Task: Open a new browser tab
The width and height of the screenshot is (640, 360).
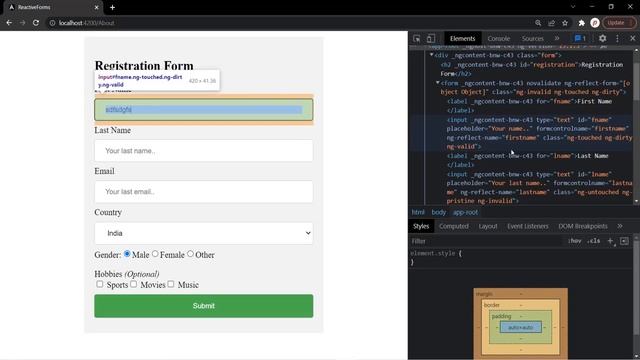Action: [x=112, y=7]
